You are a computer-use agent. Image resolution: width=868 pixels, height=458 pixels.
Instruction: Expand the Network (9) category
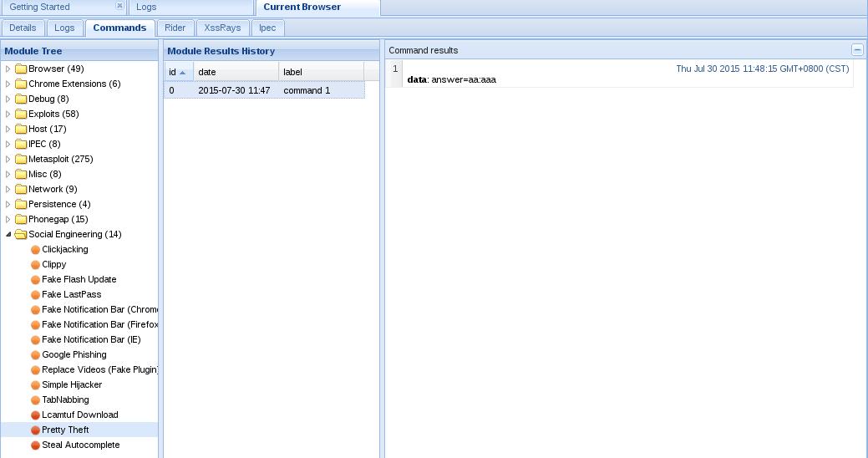(x=8, y=190)
